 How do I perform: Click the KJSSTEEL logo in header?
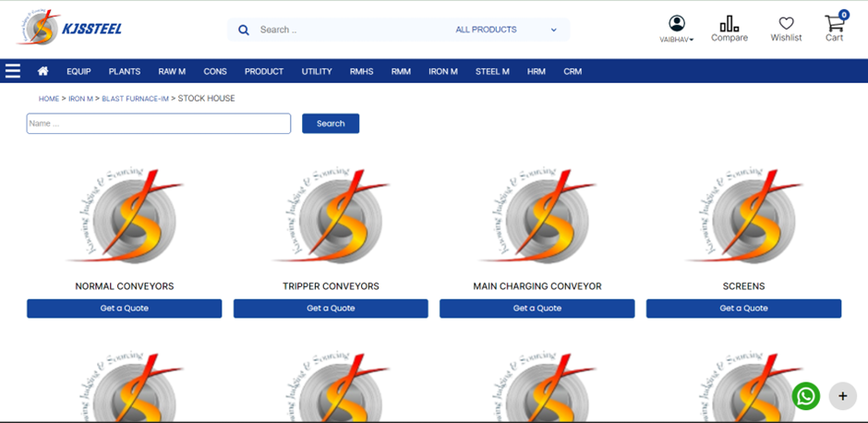point(69,27)
